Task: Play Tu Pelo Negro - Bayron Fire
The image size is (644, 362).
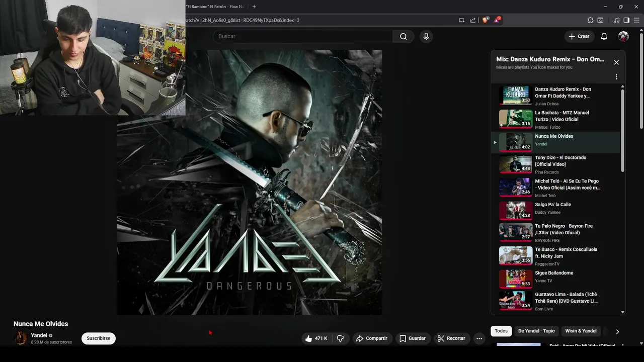Action: (x=556, y=233)
